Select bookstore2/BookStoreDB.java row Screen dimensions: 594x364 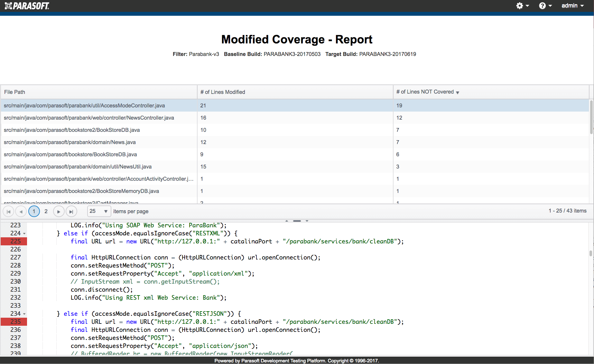[295, 130]
